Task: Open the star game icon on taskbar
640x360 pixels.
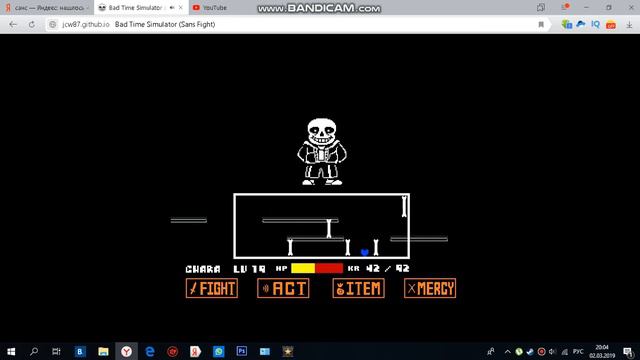Action: pyautogui.click(x=288, y=351)
